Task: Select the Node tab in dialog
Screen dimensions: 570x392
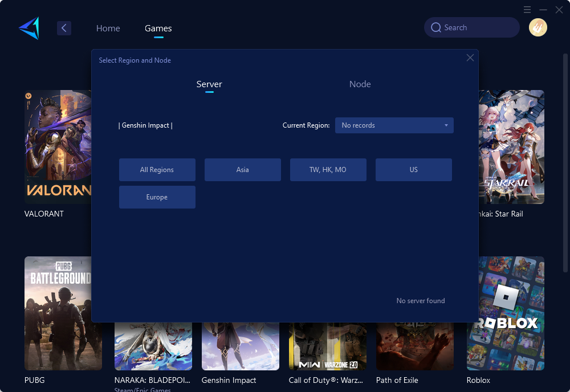Action: click(x=360, y=84)
